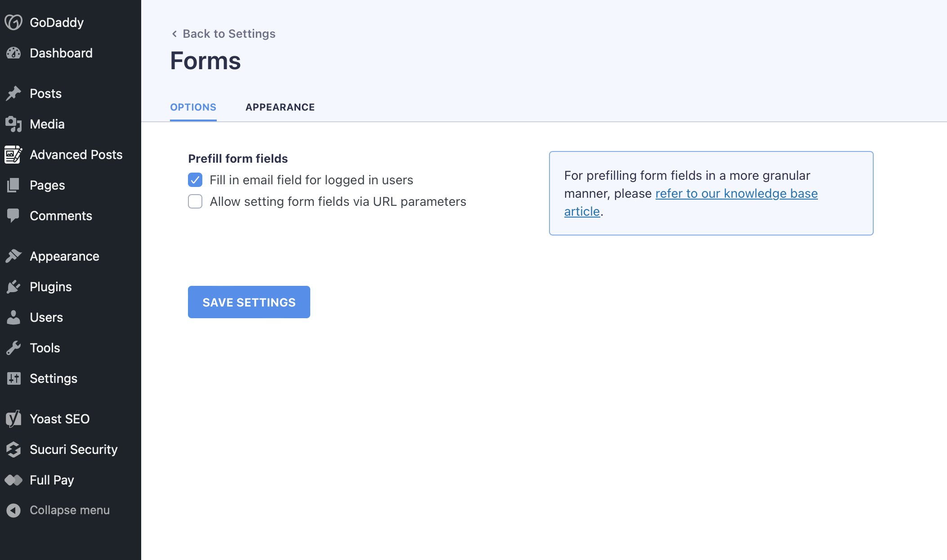Click the Yoast SEO icon
The width and height of the screenshot is (947, 560).
13,419
